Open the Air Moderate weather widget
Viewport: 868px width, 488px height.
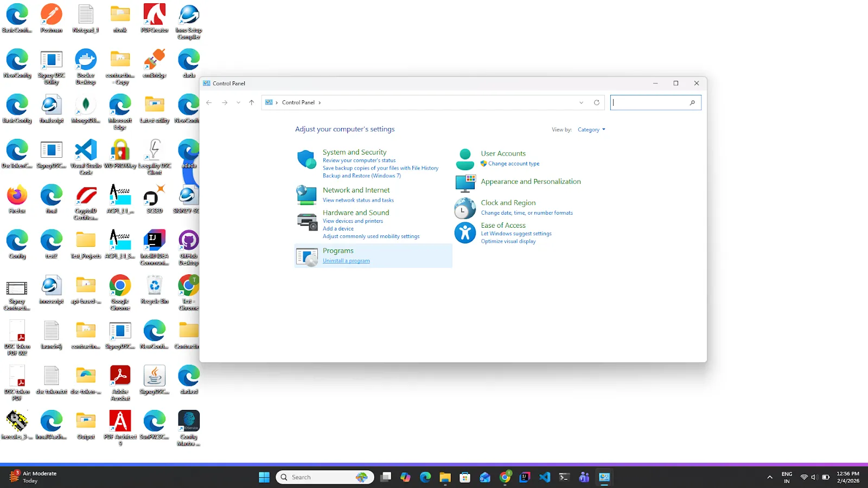33,477
